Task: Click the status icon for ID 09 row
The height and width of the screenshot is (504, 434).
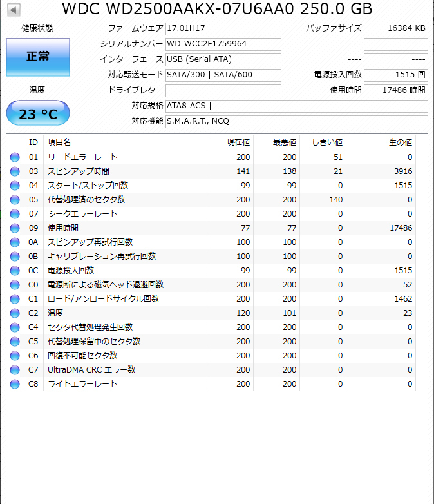Action: tap(15, 228)
